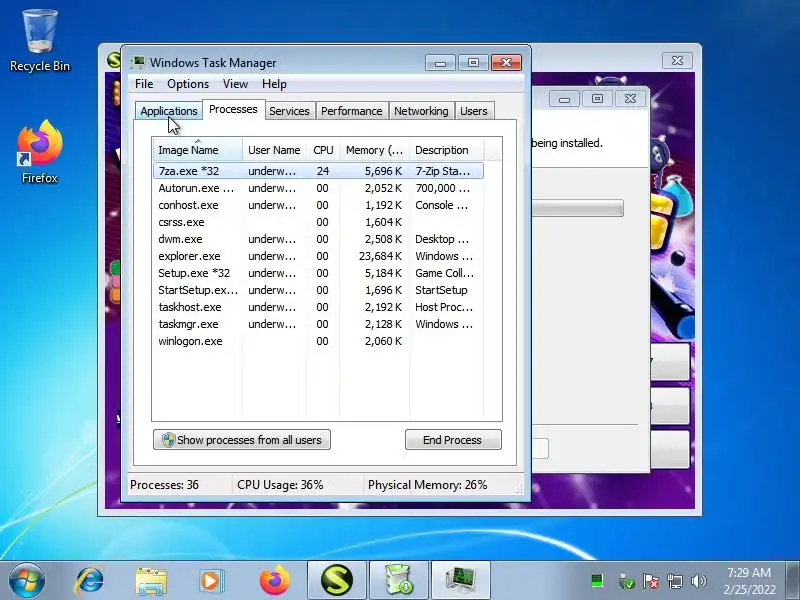Click the 7-Zip Sta... description cell
Image resolution: width=800 pixels, height=600 pixels.
(x=443, y=171)
